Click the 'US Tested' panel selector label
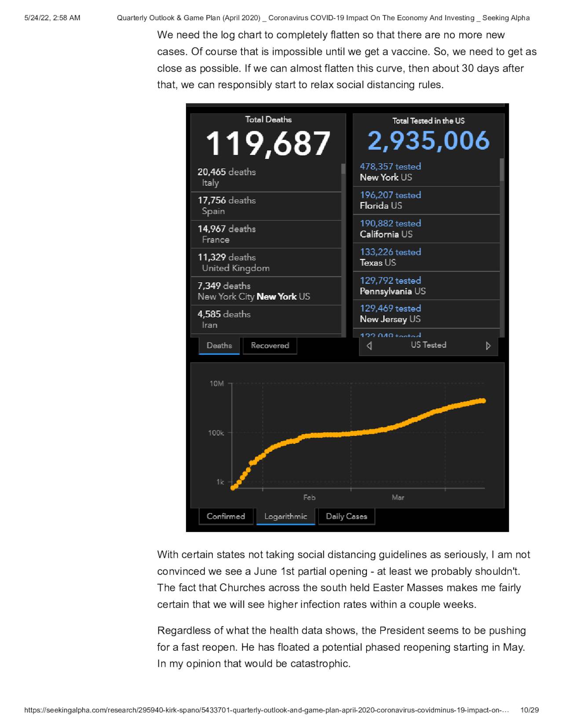 click(428, 345)
